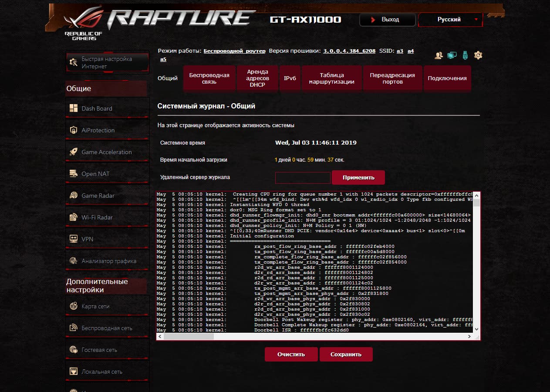Click the settings gear icon in header
The width and height of the screenshot is (550, 392).
478,55
